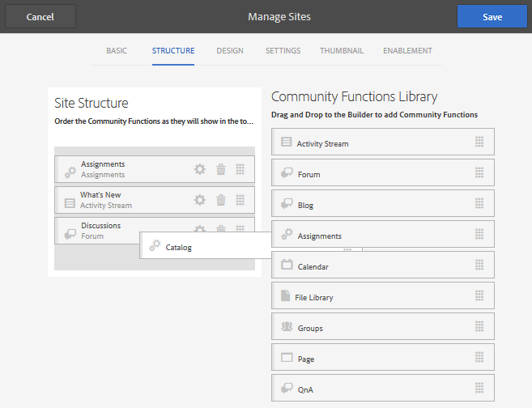Delete the Assignments site structure item
Image resolution: width=532 pixels, height=408 pixels.
221,169
